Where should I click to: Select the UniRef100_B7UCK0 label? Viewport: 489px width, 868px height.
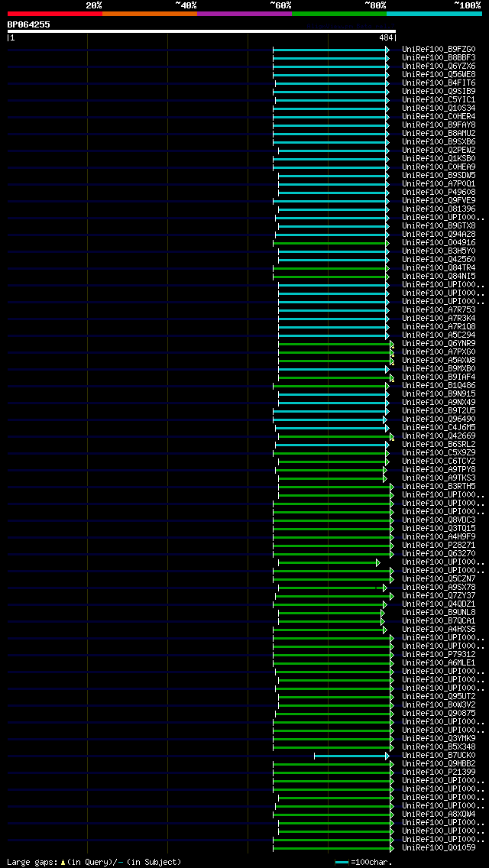click(x=439, y=755)
